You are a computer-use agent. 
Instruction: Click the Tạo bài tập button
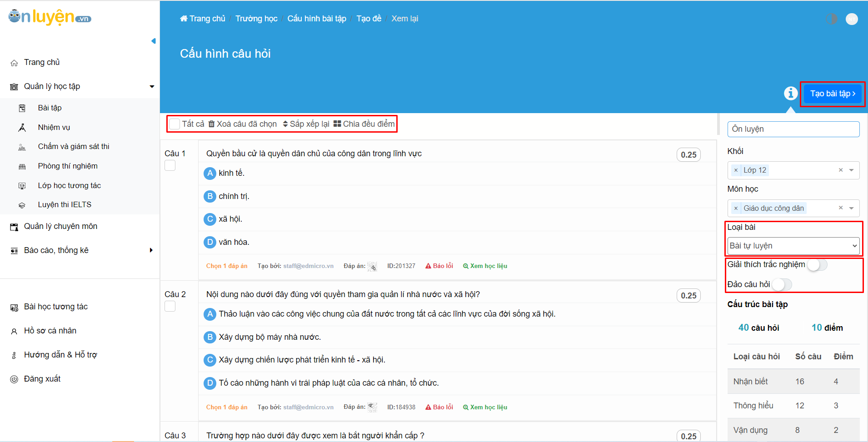833,94
